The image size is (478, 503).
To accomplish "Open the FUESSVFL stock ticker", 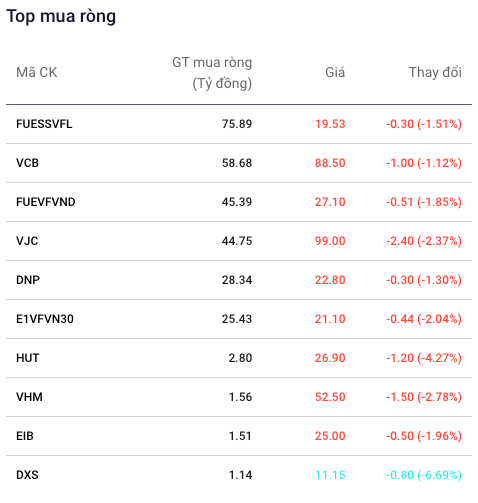I will [44, 124].
